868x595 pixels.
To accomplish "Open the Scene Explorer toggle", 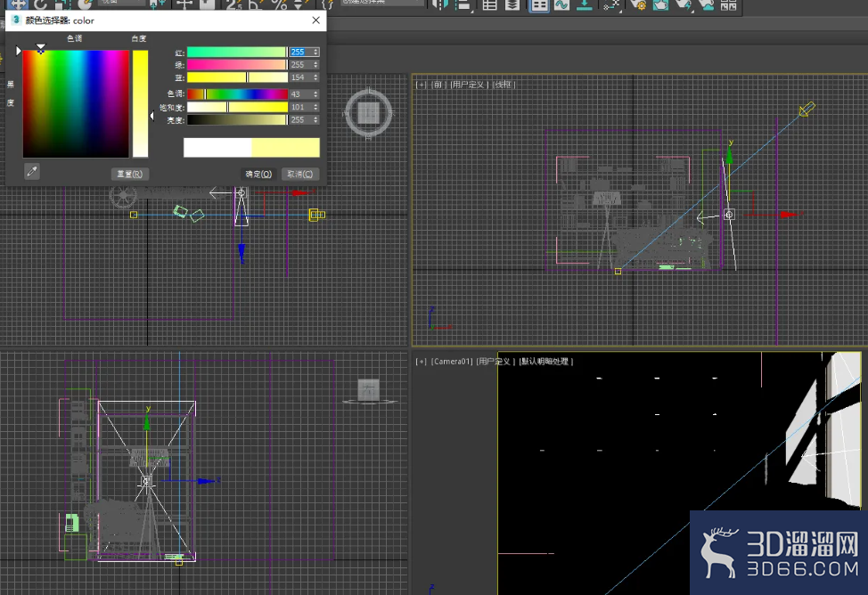I will (x=489, y=5).
